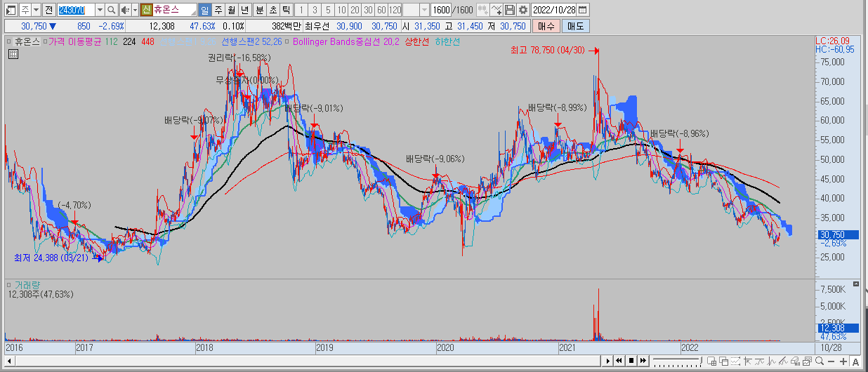The height and width of the screenshot is (372, 868).
Task: Click the dashed area select chart icon
Action: coord(735,361)
